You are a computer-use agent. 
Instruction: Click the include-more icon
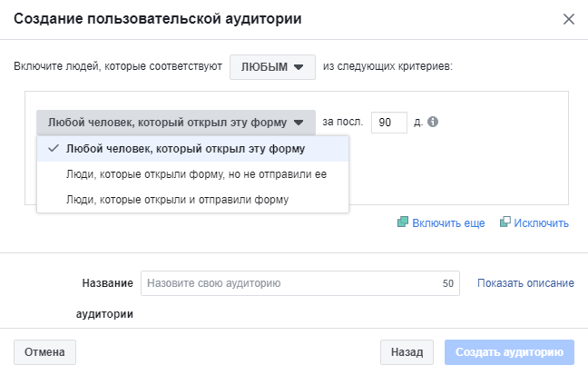click(x=402, y=222)
